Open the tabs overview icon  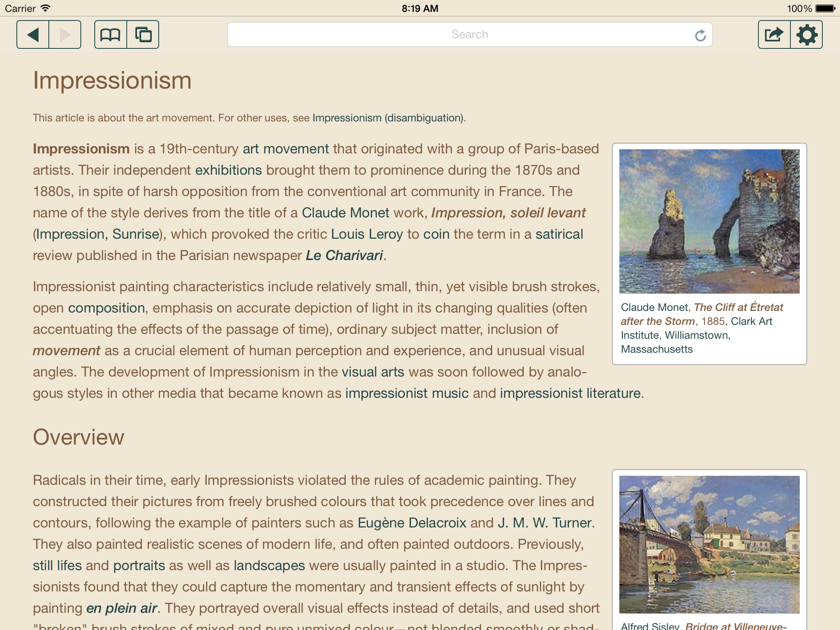point(143,34)
